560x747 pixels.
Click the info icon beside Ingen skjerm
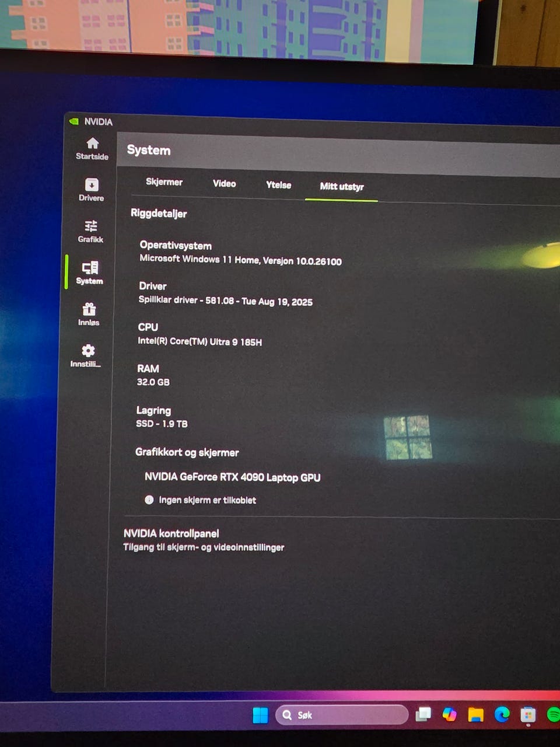[149, 500]
